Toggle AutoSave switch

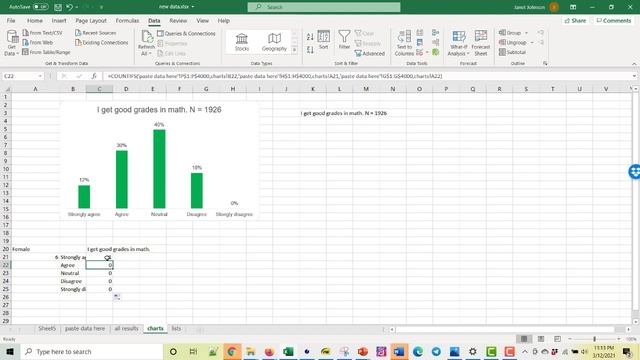click(40, 7)
